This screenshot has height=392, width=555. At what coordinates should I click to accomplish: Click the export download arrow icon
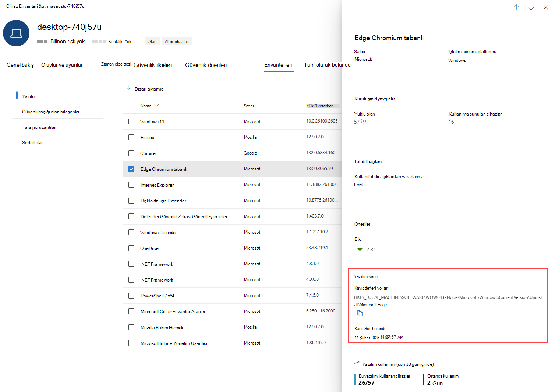click(x=128, y=88)
